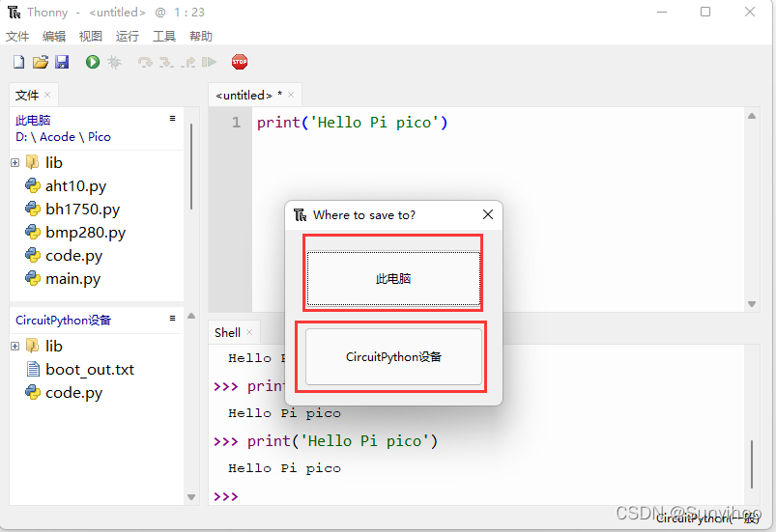Select code.py on the CircuitPython device
776x532 pixels.
tap(73, 393)
